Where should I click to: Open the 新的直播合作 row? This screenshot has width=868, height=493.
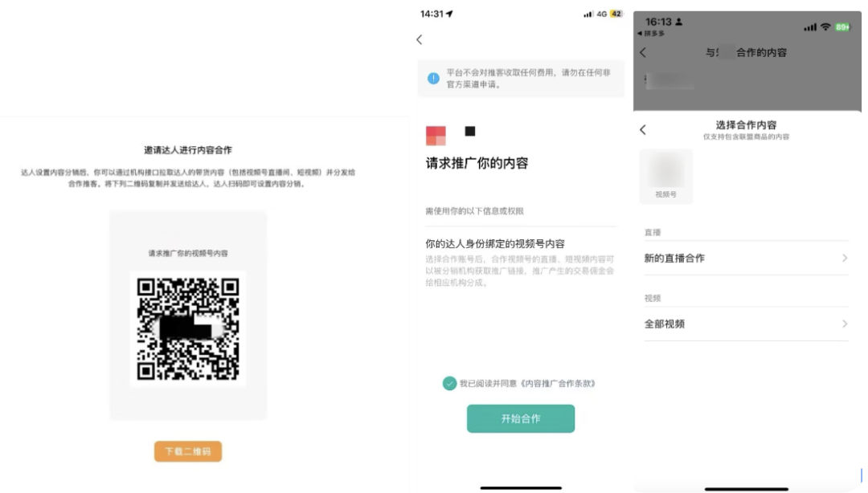point(746,258)
